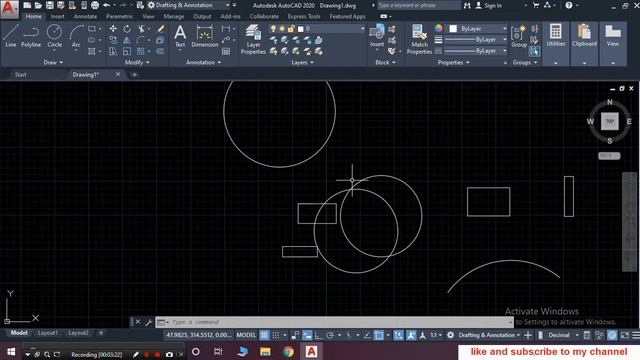Select the Polyline tool

(31, 36)
